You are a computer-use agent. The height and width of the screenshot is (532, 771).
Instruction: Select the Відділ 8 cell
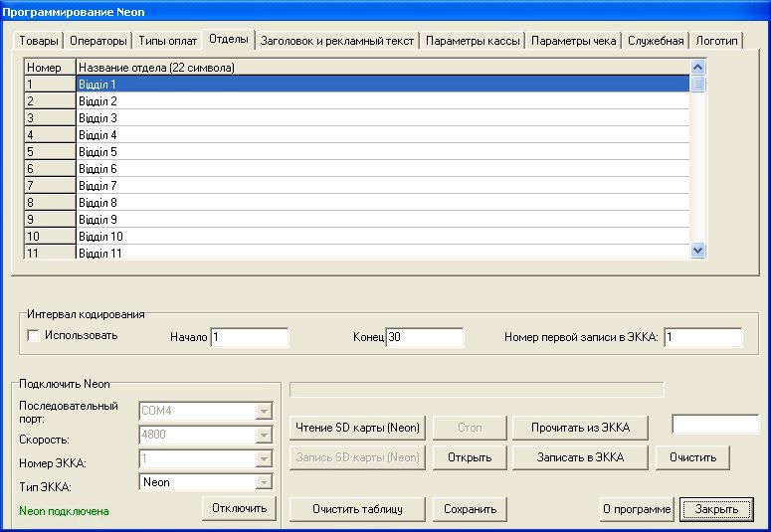coord(383,203)
